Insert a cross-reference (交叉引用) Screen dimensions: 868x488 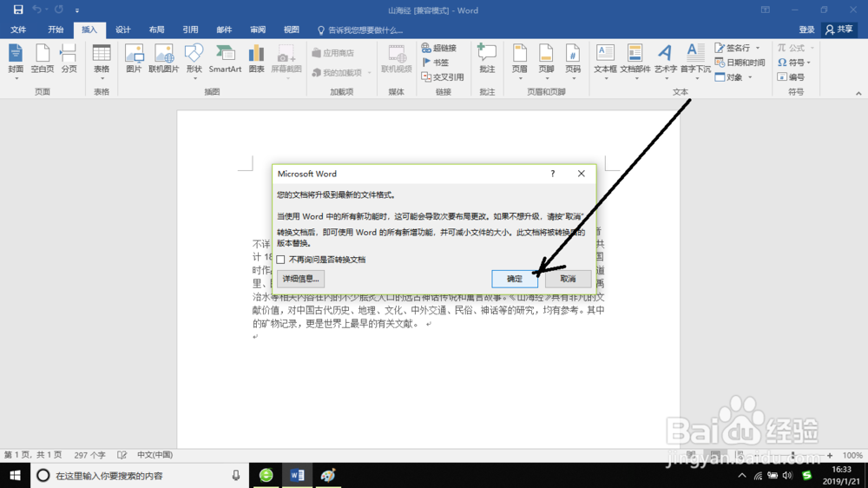pyautogui.click(x=443, y=77)
